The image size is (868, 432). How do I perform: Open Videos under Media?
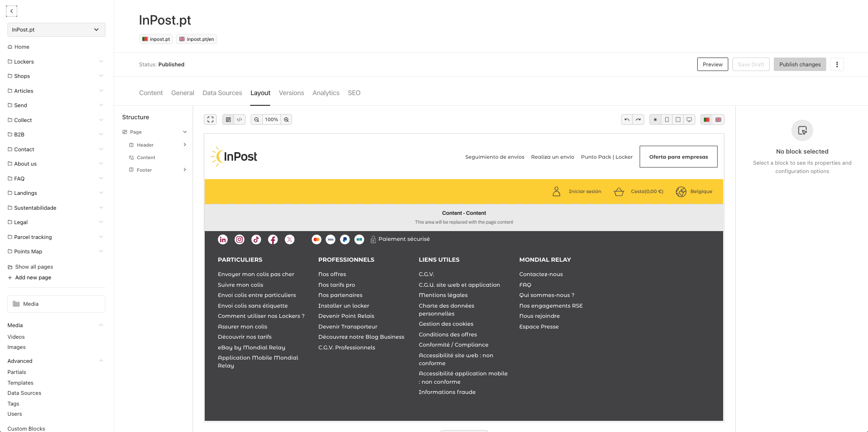(x=16, y=337)
